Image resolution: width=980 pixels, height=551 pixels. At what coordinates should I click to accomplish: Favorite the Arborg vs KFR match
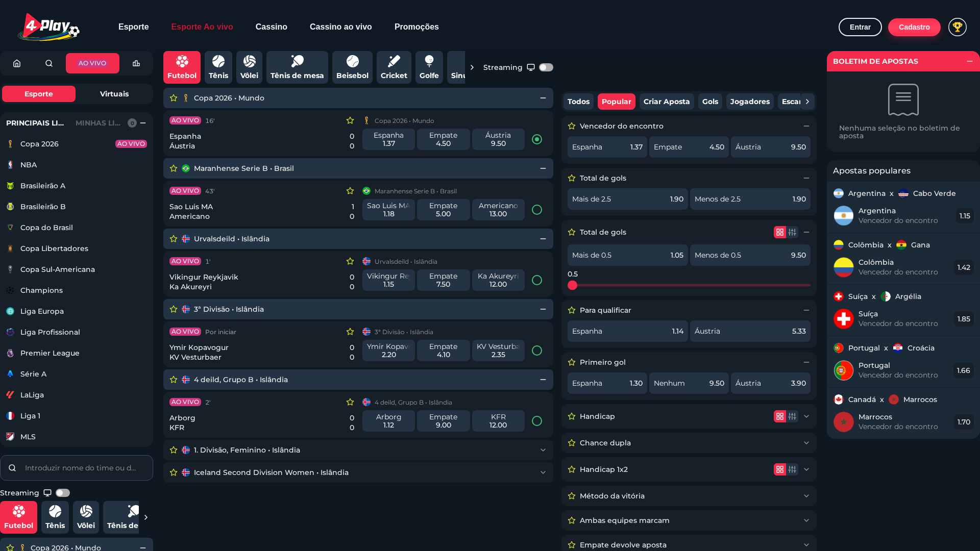tap(350, 402)
